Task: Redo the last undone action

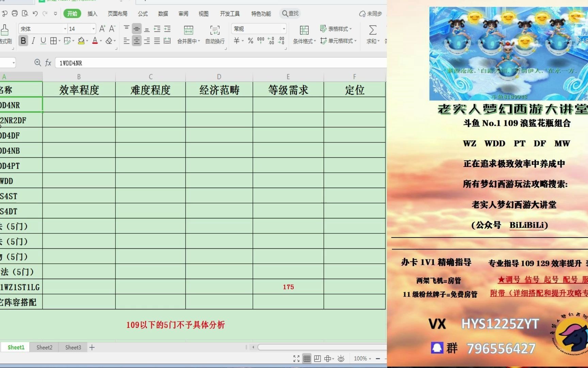Action: coord(45,14)
